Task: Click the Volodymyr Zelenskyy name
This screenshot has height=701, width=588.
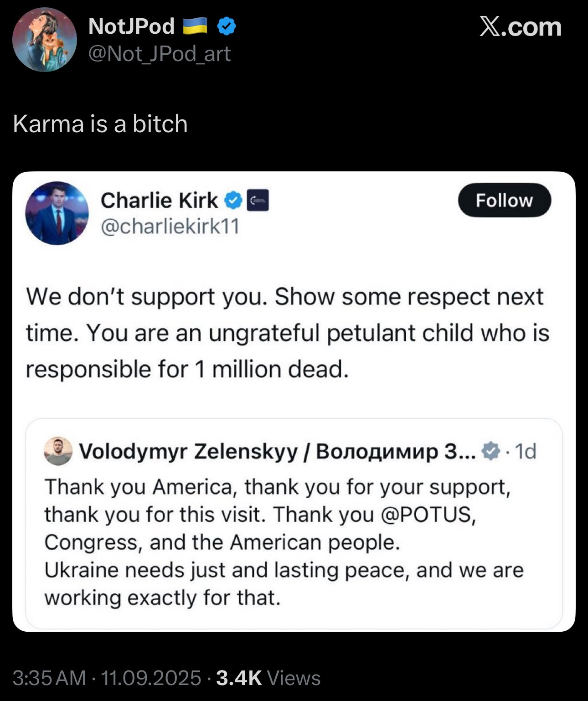Action: coord(278,451)
